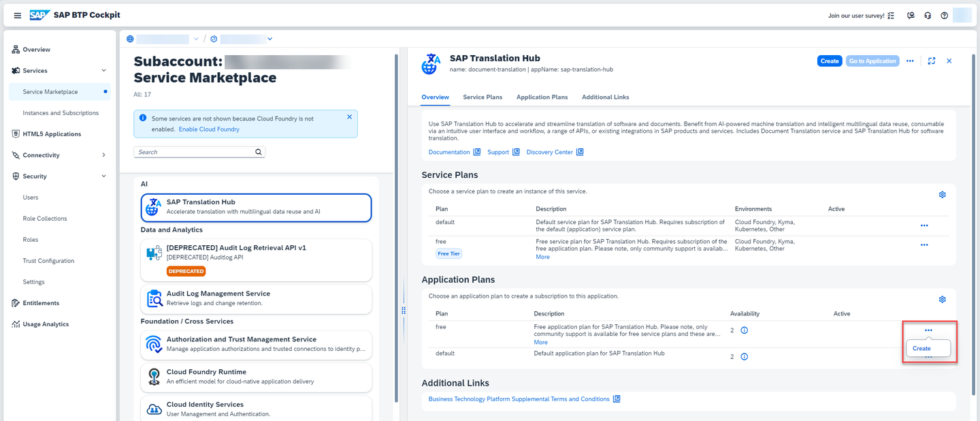The height and width of the screenshot is (421, 980).
Task: Switch to the Service Plans tab
Action: click(x=483, y=97)
